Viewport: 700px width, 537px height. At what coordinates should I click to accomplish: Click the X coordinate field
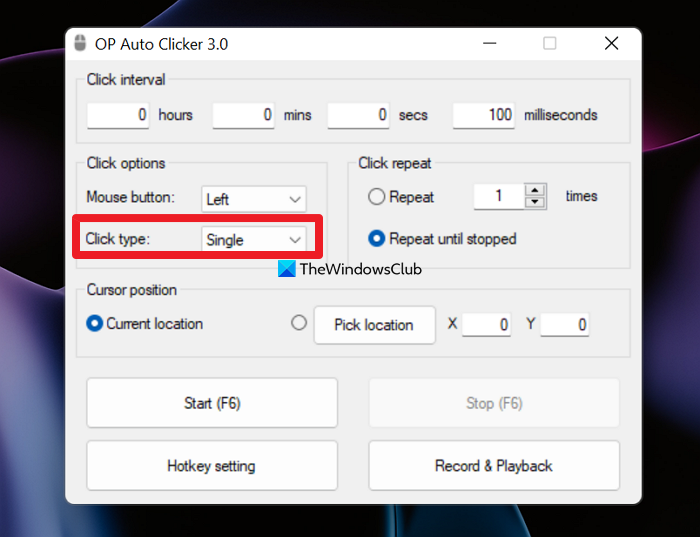tap(486, 325)
